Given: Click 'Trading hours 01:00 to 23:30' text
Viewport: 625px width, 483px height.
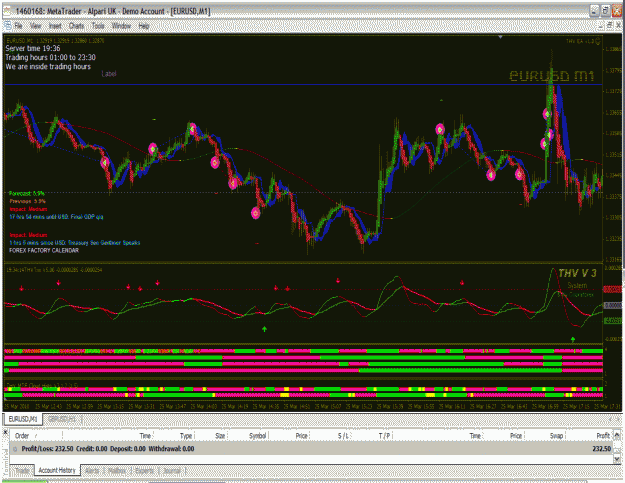Looking at the screenshot, I should click(x=50, y=57).
